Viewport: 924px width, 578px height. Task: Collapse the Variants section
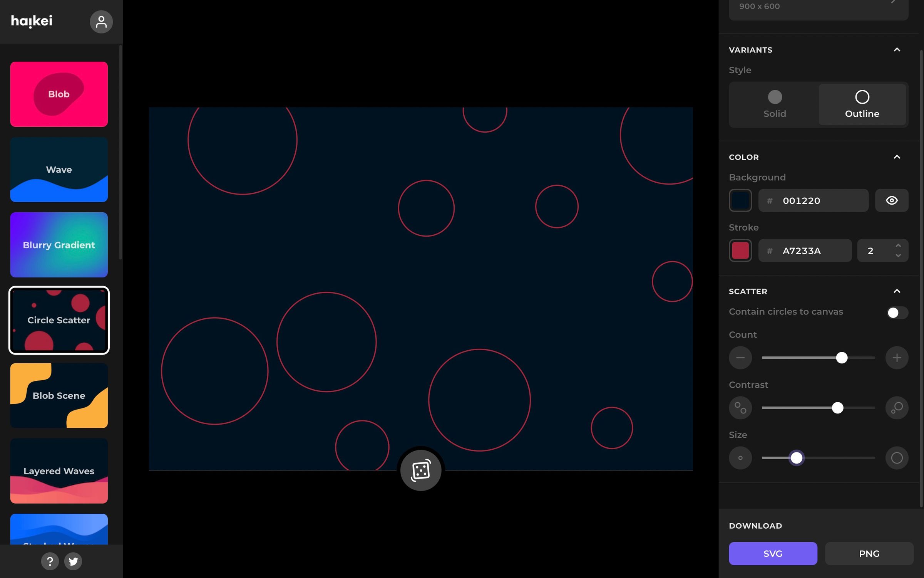pos(897,50)
